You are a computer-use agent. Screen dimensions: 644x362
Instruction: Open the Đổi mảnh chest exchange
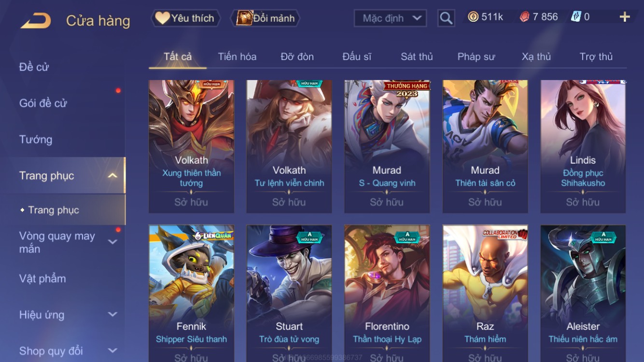pyautogui.click(x=266, y=18)
